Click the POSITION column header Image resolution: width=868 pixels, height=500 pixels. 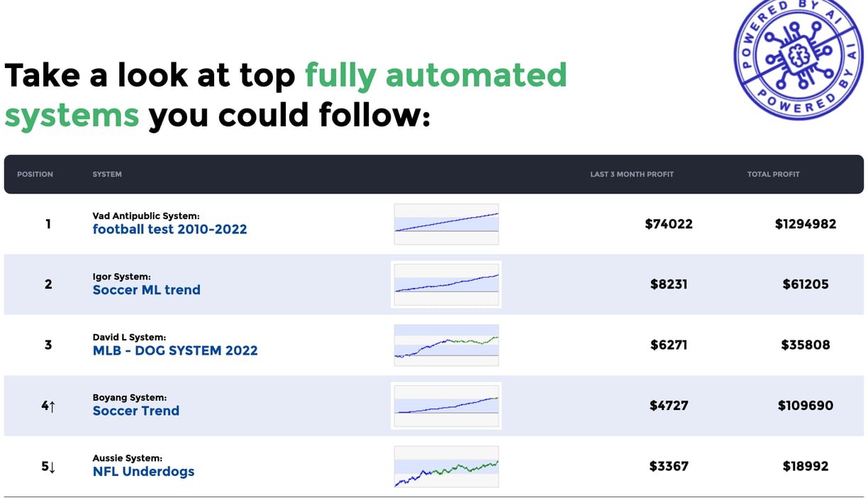pyautogui.click(x=35, y=174)
